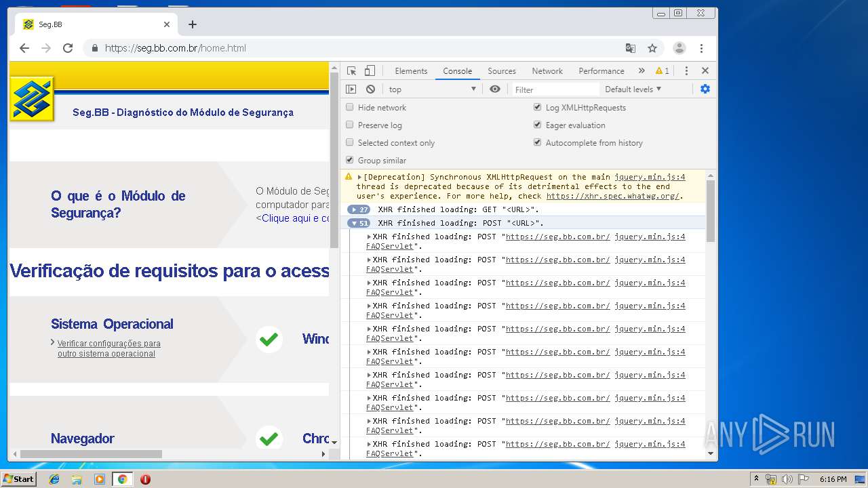Click Verificar configurações para outro sistema operacional
Viewport: 868px width, 488px height.
[x=108, y=348]
